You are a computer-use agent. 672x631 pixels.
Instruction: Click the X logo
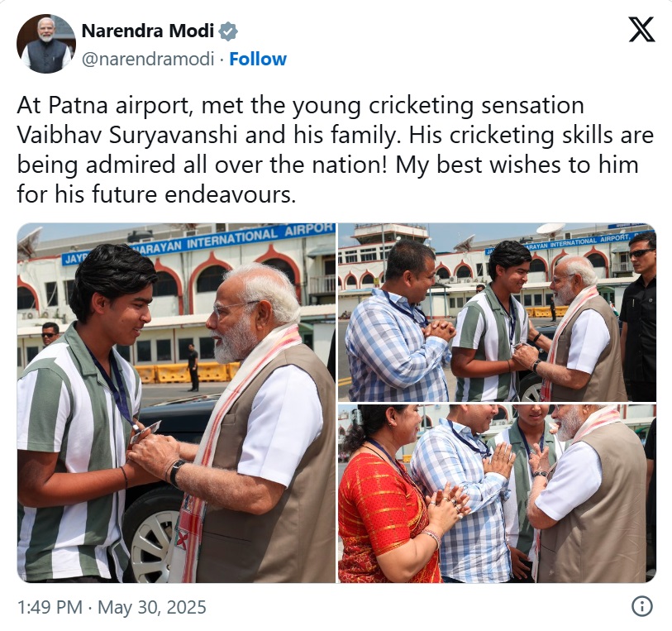click(641, 29)
